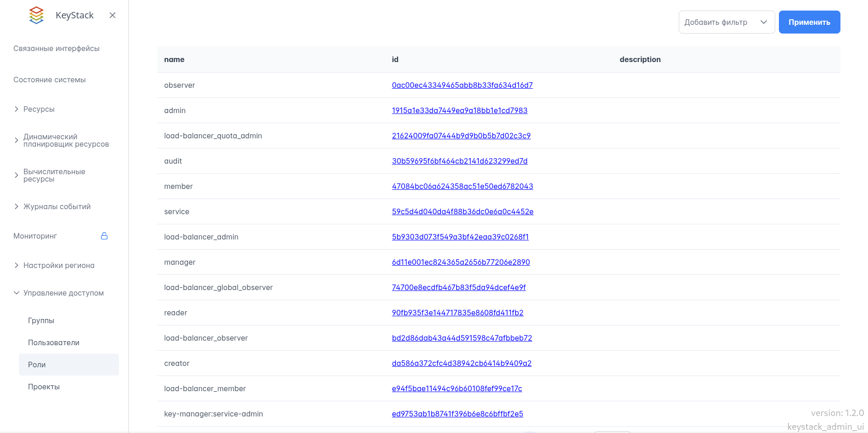
Task: Click the lock icon next to Мониторинг
Action: 104,236
